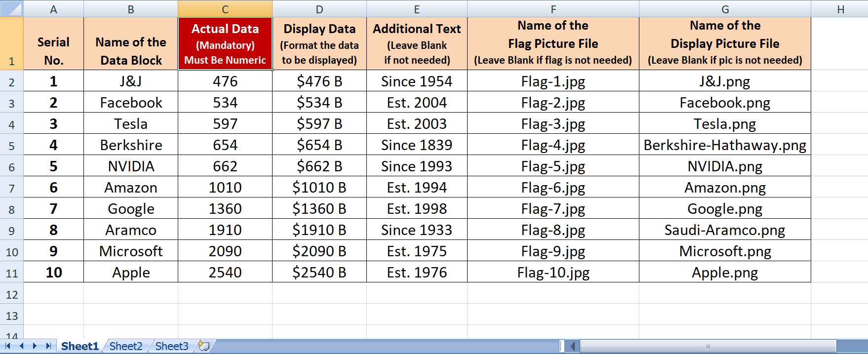This screenshot has width=868, height=354.
Task: Click horizontal scrollbar left arrow
Action: [x=572, y=346]
